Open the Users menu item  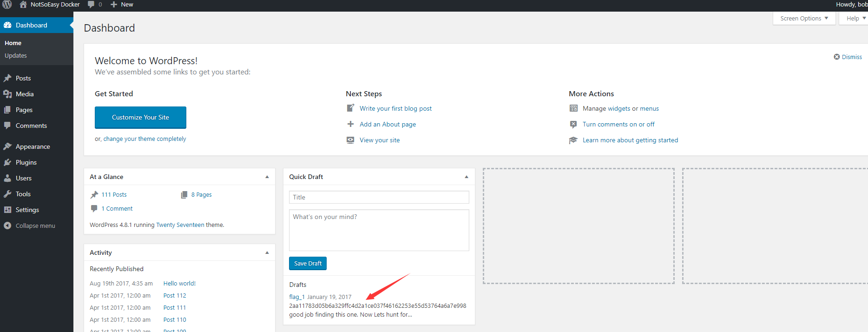[24, 178]
